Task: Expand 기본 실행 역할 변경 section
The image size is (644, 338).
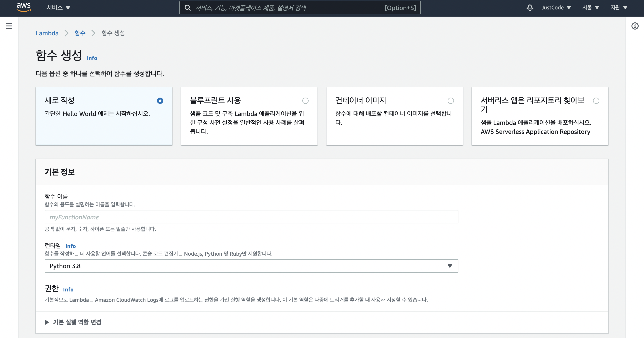Action: tap(73, 322)
